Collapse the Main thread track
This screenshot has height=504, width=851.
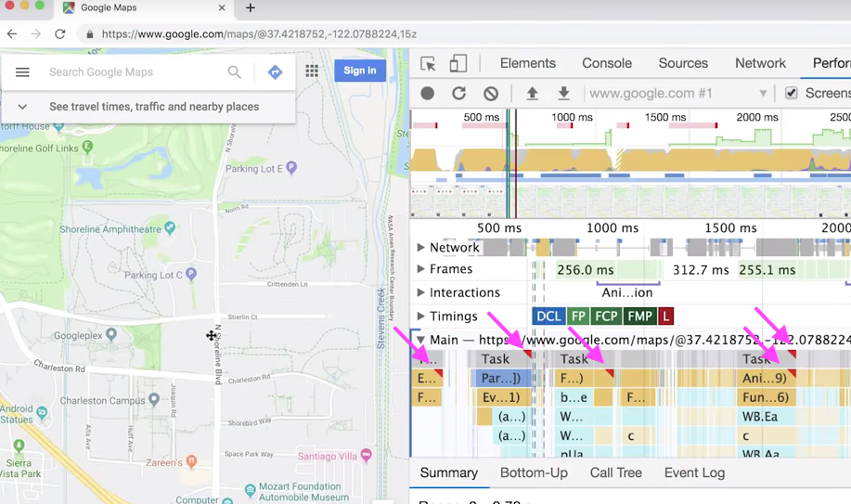pyautogui.click(x=420, y=340)
